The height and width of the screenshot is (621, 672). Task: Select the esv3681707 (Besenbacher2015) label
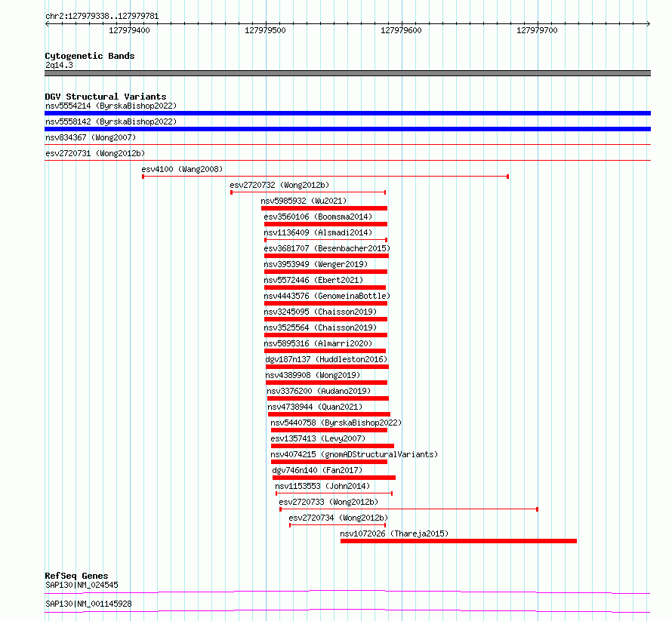click(x=327, y=248)
